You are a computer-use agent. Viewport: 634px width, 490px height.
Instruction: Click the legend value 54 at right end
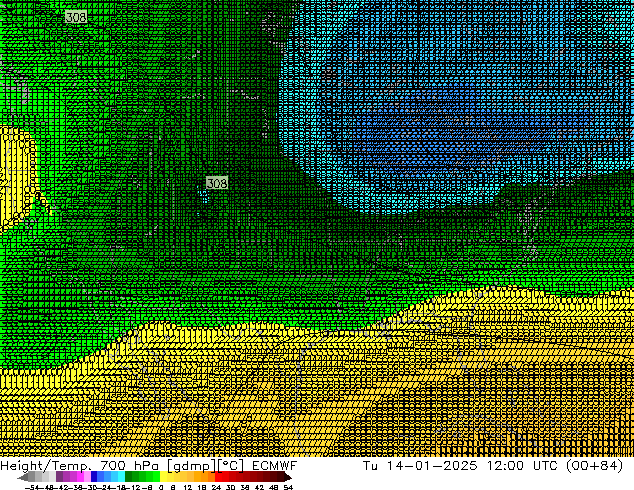click(288, 488)
